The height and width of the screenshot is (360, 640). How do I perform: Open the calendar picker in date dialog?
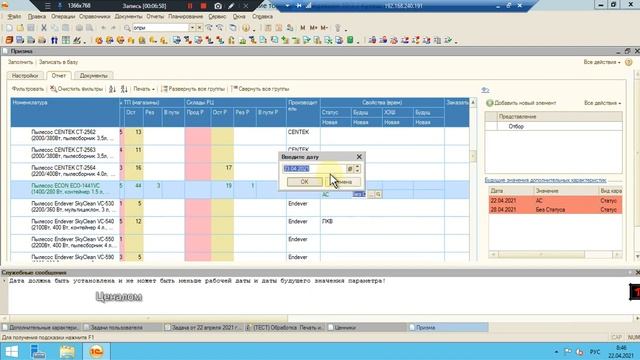349,169
